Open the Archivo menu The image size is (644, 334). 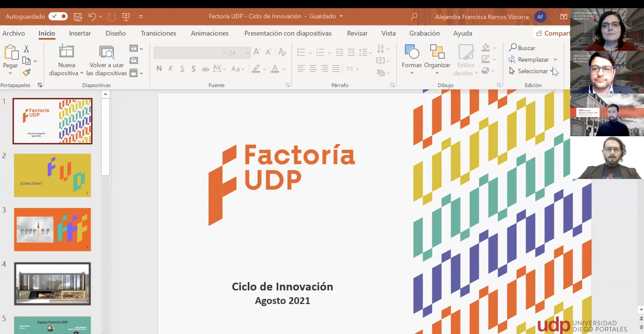[x=14, y=33]
